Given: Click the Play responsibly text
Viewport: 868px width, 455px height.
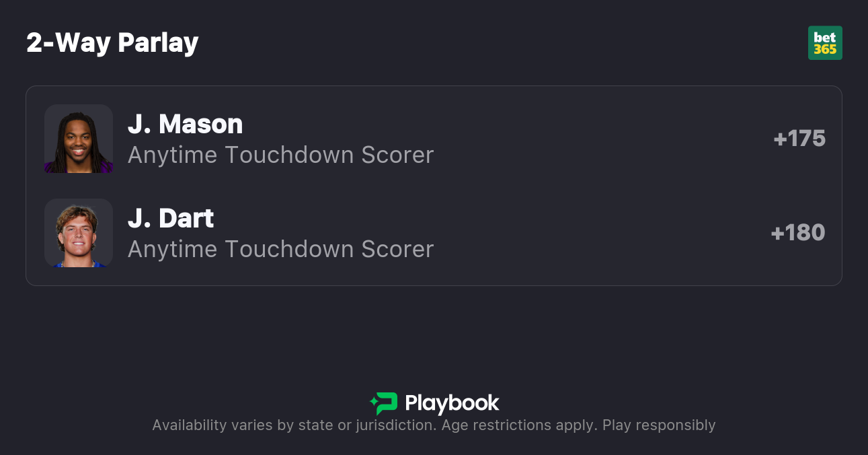Looking at the screenshot, I should (x=659, y=425).
